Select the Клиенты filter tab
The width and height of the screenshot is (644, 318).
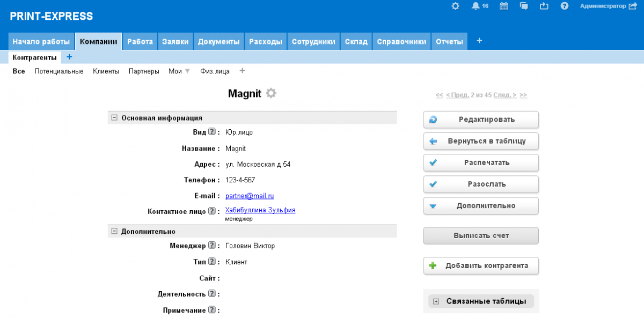click(106, 71)
